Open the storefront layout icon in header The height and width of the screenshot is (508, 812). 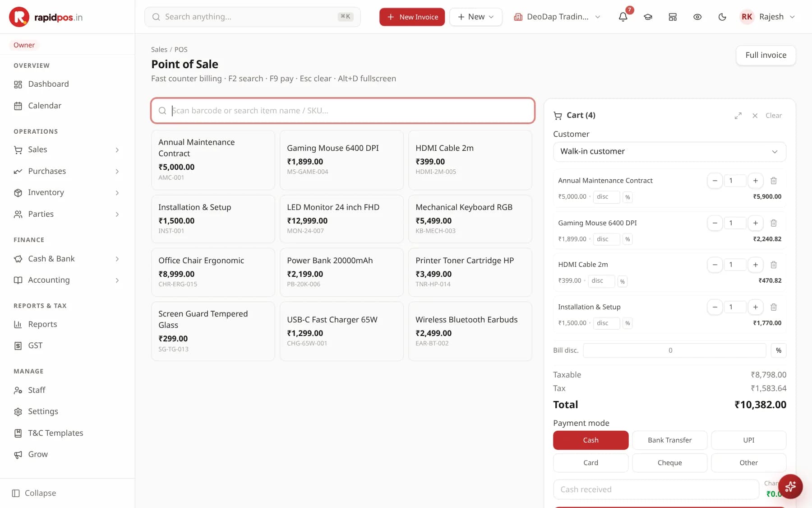click(x=673, y=17)
